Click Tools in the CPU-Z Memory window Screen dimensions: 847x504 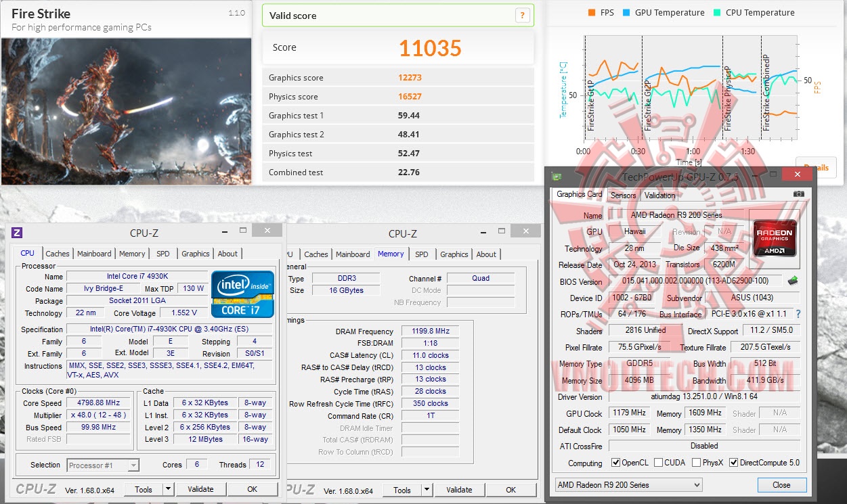coord(402,490)
